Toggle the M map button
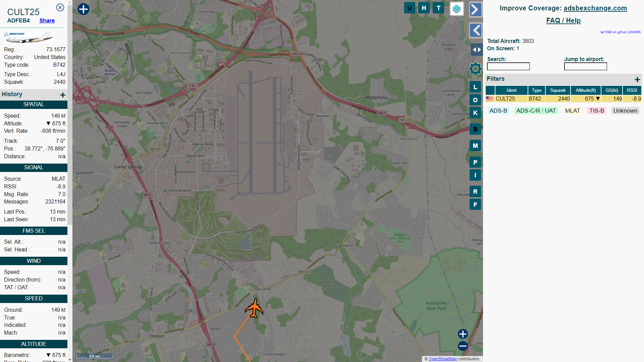 475,146
